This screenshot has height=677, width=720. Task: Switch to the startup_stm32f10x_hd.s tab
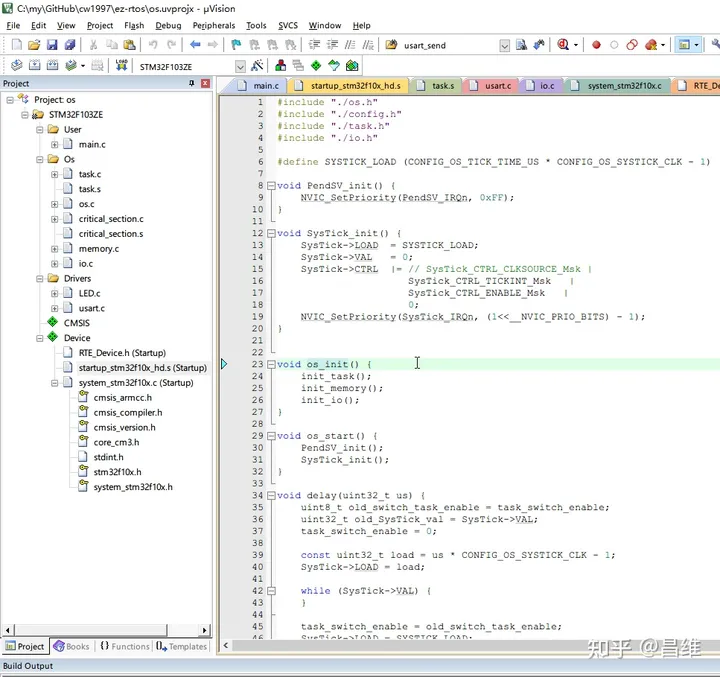[x=349, y=86]
